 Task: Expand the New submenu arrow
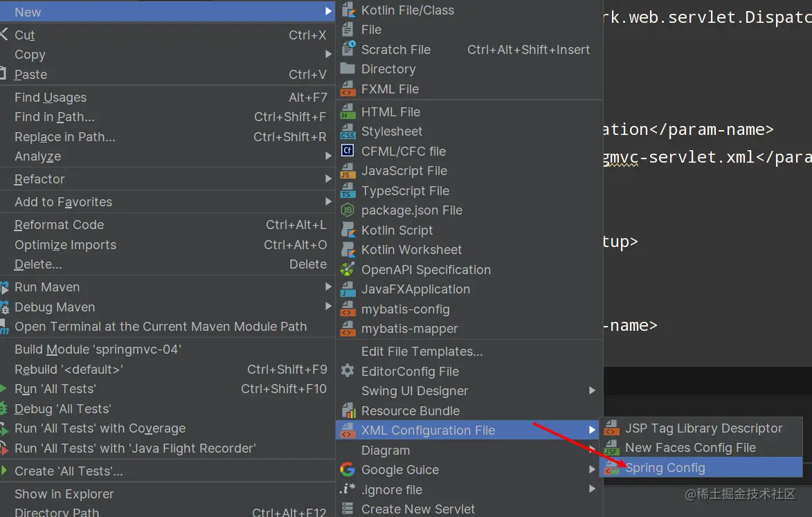coord(328,11)
